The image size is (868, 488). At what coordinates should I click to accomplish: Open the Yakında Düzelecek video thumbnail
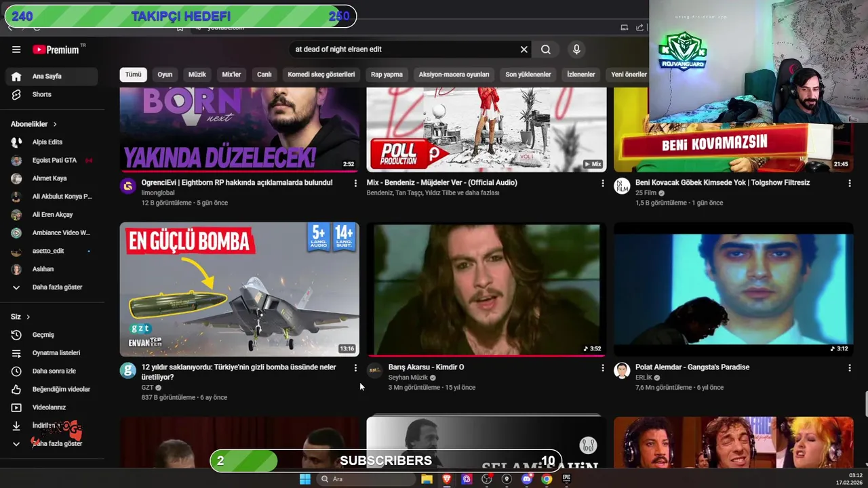point(239,129)
